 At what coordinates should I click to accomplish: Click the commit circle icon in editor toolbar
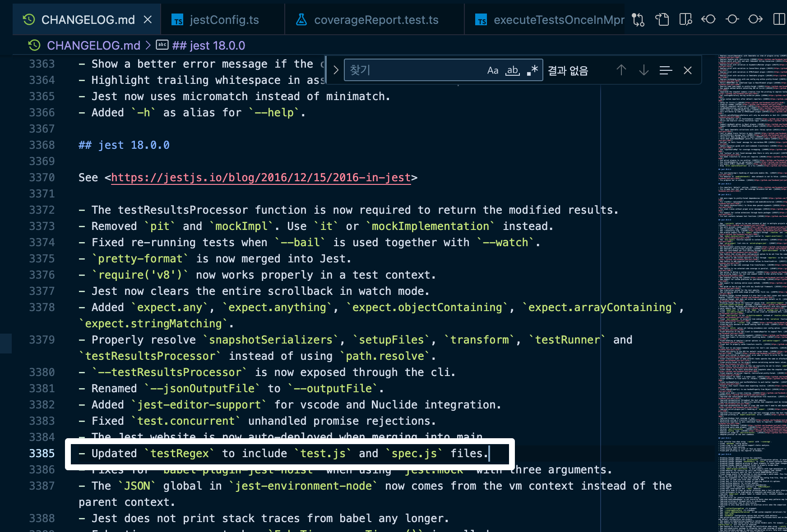(732, 19)
